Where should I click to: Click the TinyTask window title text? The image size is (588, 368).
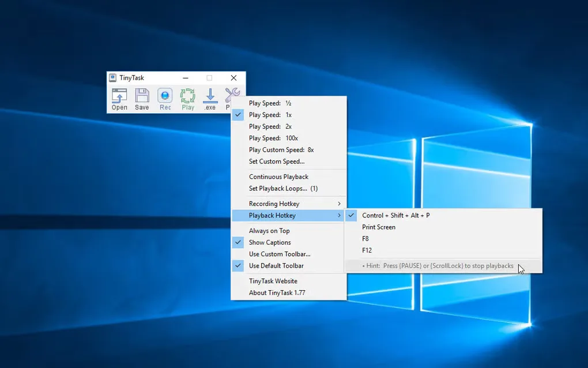coord(131,78)
